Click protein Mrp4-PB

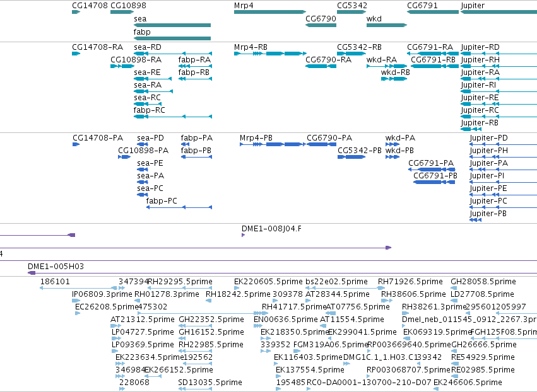click(273, 144)
